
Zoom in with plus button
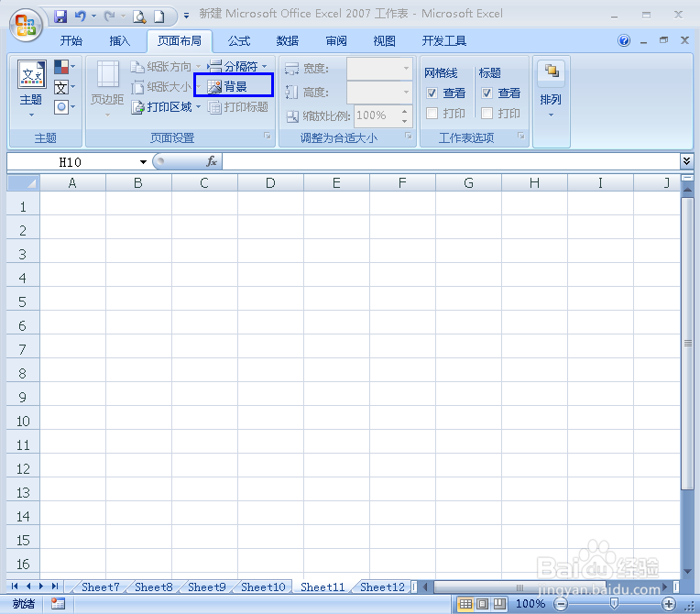coord(669,604)
